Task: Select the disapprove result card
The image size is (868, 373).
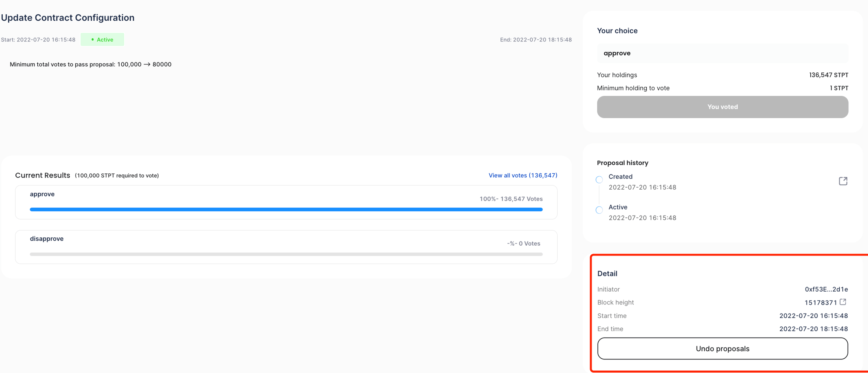Action: (x=286, y=247)
